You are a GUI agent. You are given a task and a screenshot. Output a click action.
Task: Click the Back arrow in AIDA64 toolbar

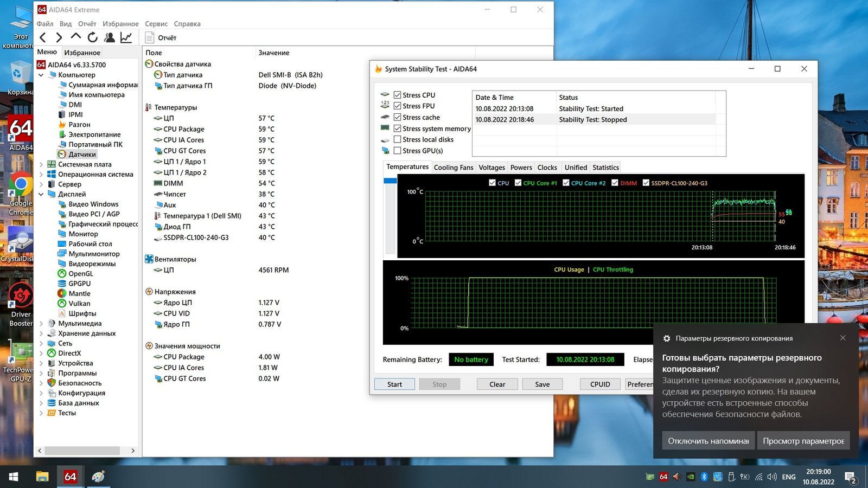click(43, 37)
